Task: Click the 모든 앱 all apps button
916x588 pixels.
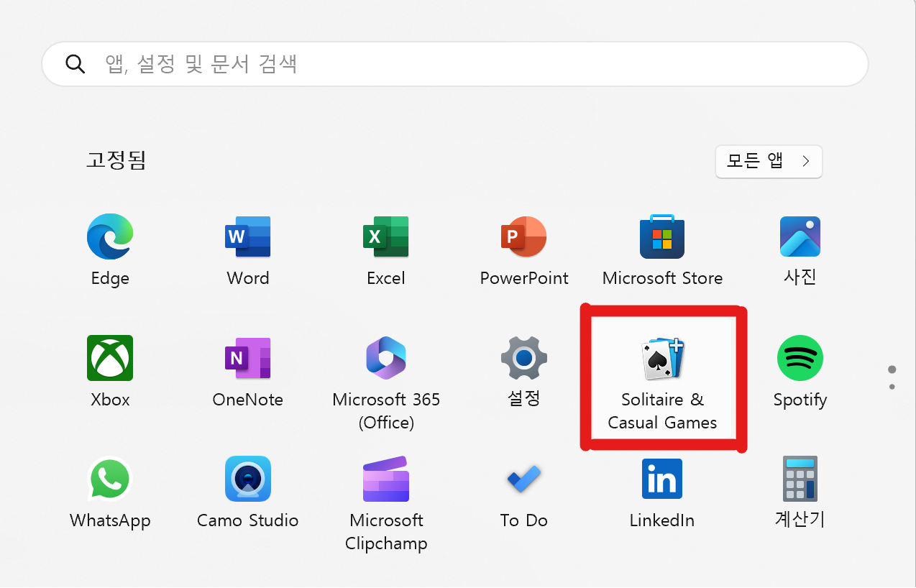Action: pyautogui.click(x=769, y=162)
